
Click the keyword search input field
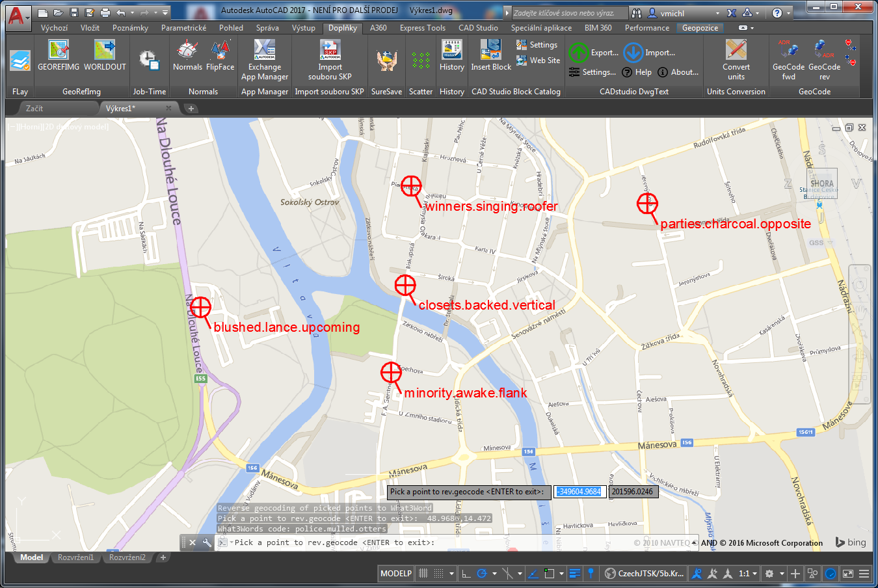point(570,13)
